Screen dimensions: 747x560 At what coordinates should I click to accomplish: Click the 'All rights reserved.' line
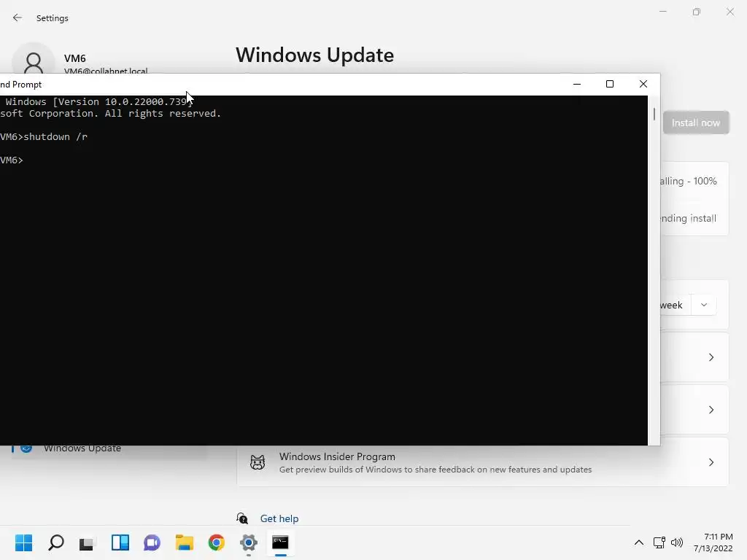coord(111,113)
